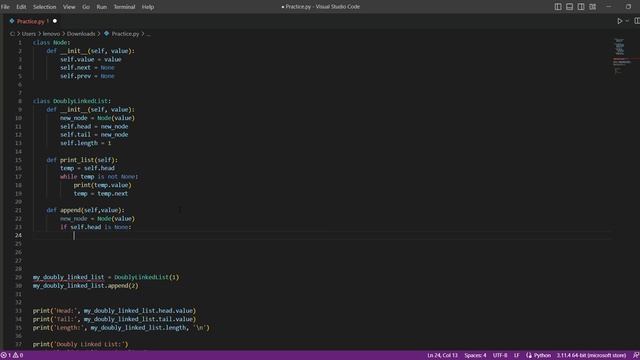The image size is (640, 360).
Task: Click the unsaved dot on the Practice.py tab
Action: [55, 21]
